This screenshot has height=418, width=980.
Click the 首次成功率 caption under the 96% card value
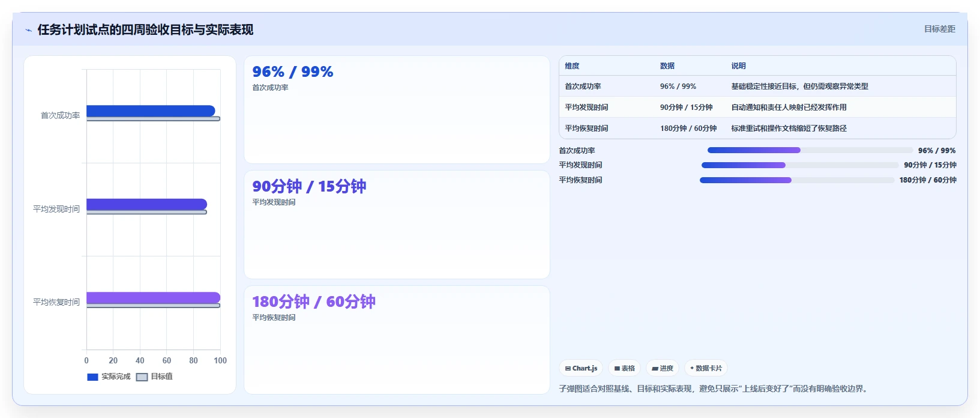[270, 88]
